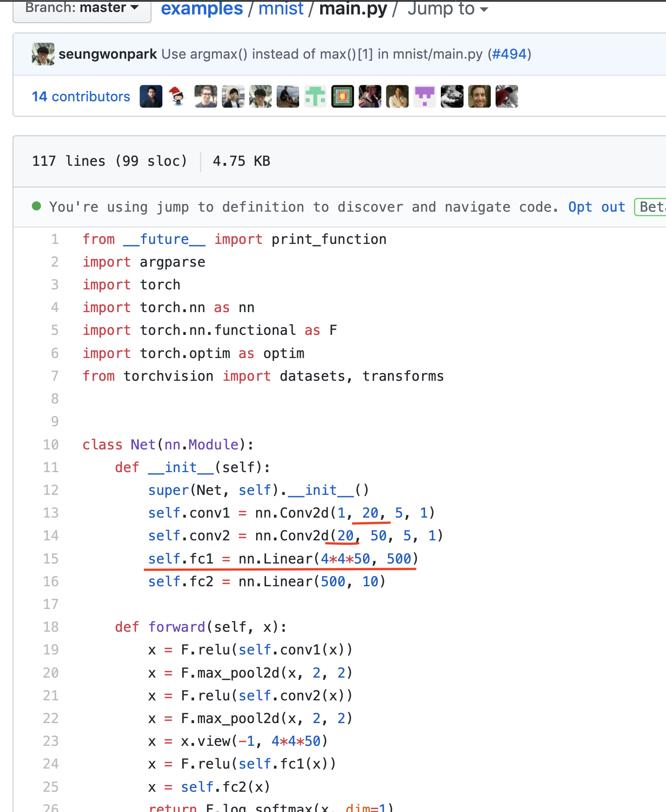The height and width of the screenshot is (812, 666).
Task: Click the purple pixel identicon avatar
Action: [425, 97]
